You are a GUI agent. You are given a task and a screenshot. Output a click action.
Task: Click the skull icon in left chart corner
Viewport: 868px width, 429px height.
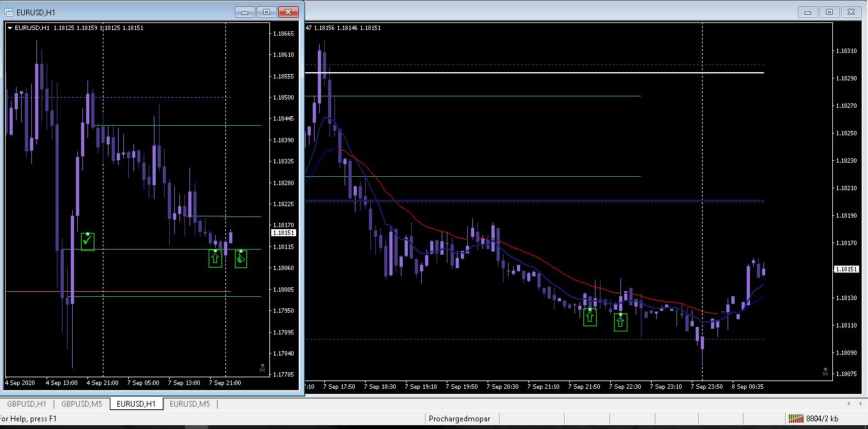[x=262, y=368]
